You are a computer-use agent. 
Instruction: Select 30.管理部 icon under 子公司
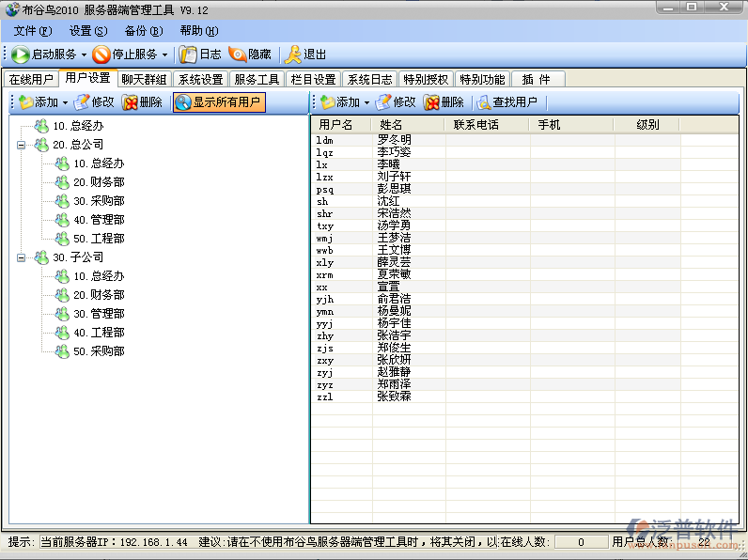coord(62,314)
